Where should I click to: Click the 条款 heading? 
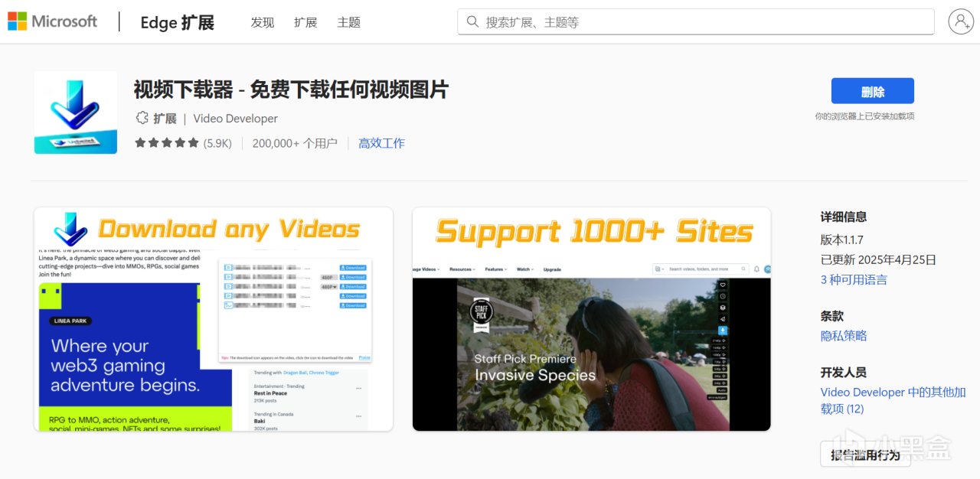[x=832, y=315]
